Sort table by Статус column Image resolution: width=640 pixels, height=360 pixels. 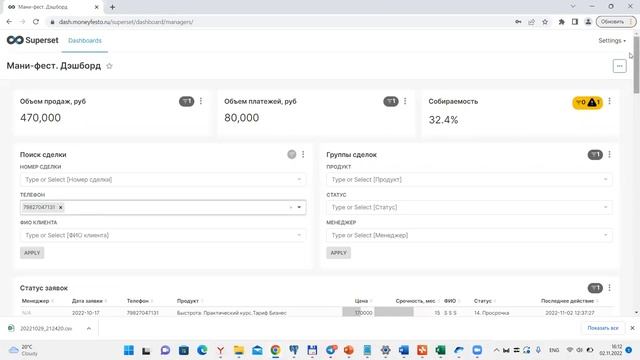[485, 301]
